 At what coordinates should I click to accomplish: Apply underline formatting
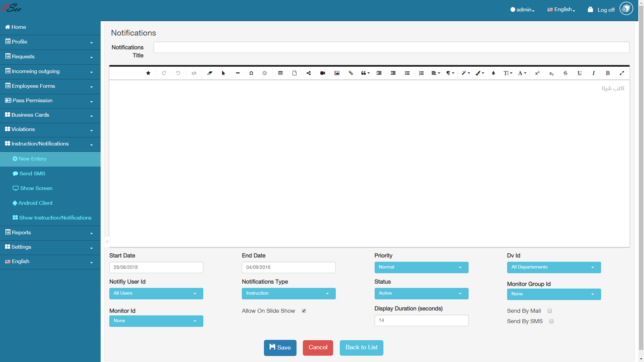[x=580, y=73]
